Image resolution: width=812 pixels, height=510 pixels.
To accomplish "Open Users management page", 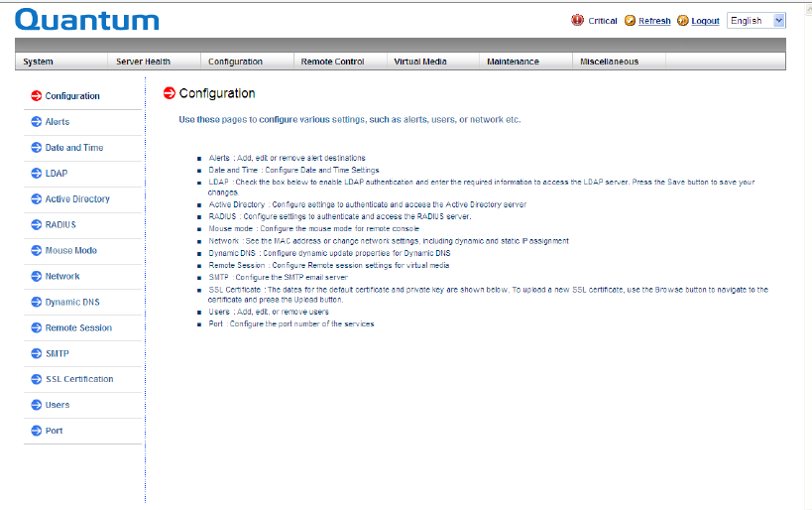I will pos(57,405).
